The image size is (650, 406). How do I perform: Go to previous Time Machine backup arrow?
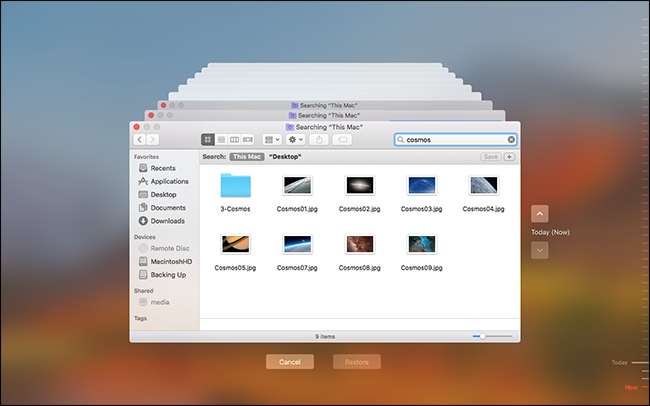[540, 213]
